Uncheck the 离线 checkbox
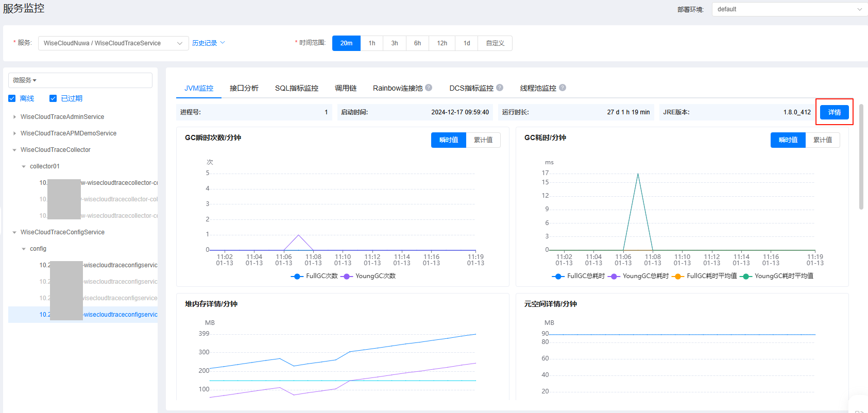 12,98
